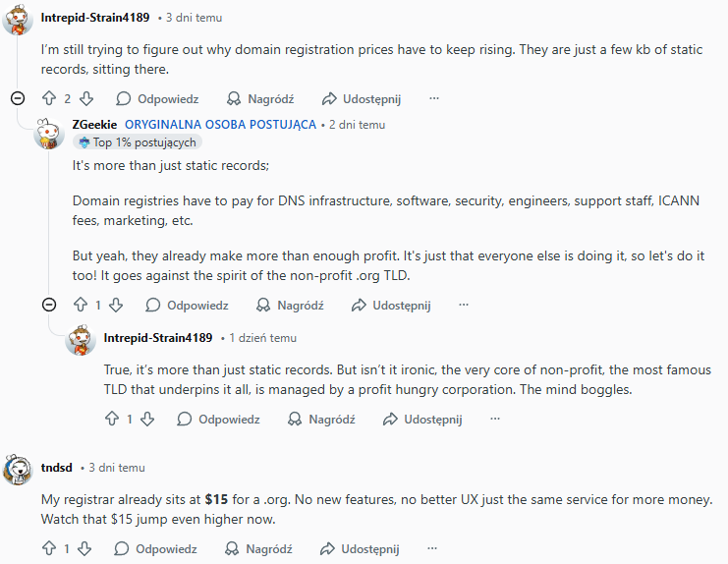Downvote Intrepid-Strain4189's top comment about static records
Image resolution: width=728 pixels, height=564 pixels.
tap(85, 98)
